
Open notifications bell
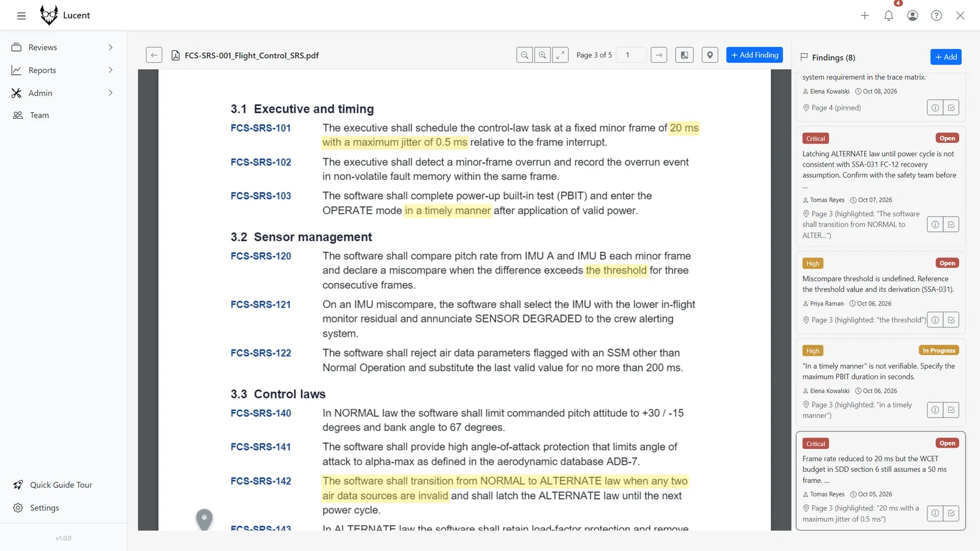tap(889, 16)
